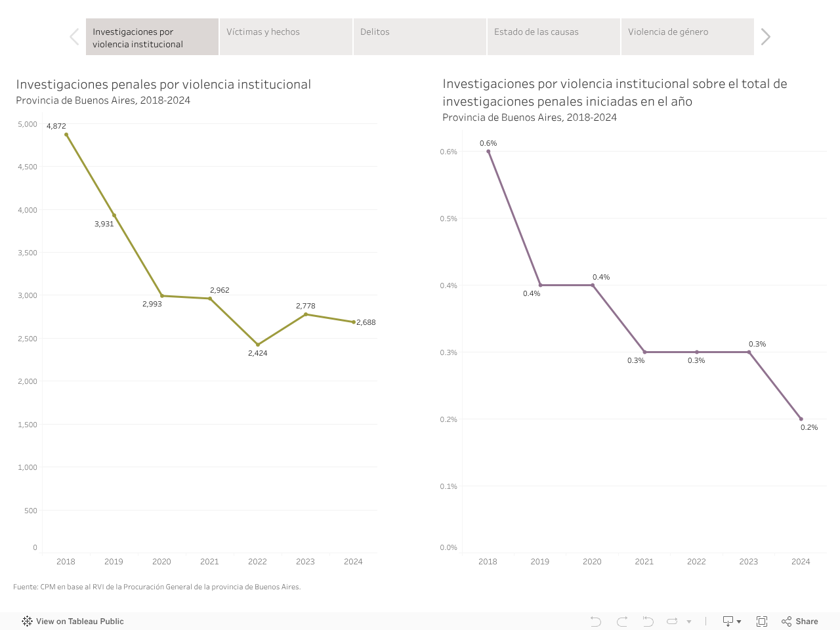Go to the Estado de las causas tab
Screen dimensions: 840x630
pyautogui.click(x=554, y=37)
